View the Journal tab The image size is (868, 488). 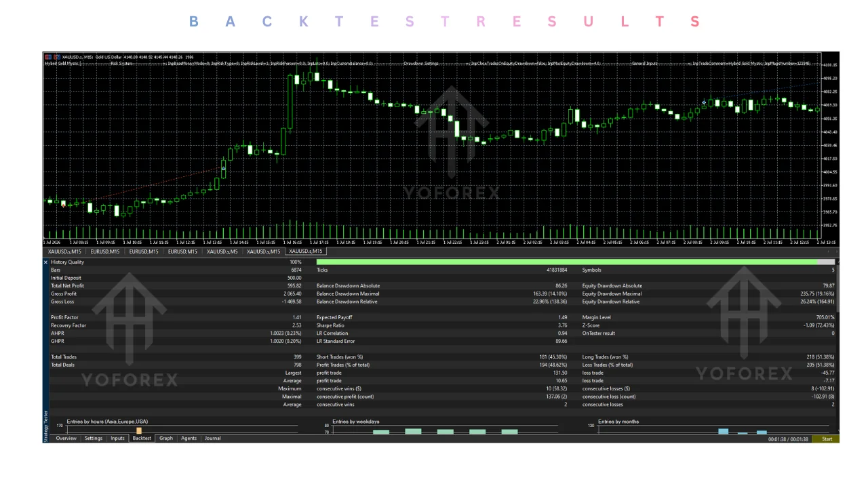point(213,439)
